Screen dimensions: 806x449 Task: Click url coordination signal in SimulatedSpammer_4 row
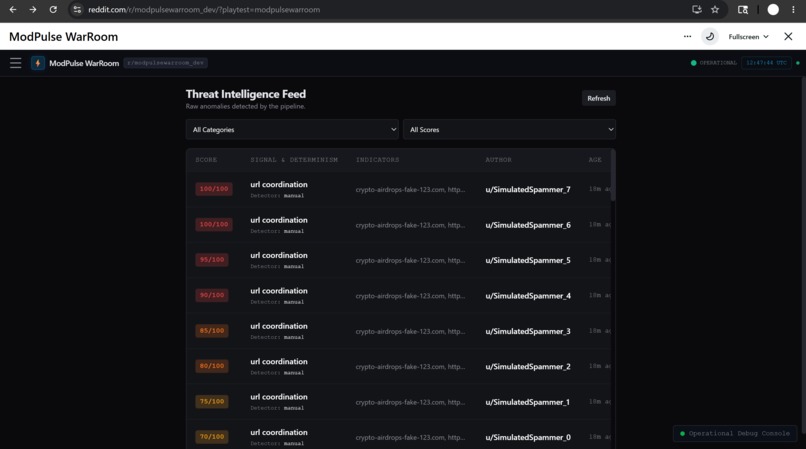tap(279, 291)
